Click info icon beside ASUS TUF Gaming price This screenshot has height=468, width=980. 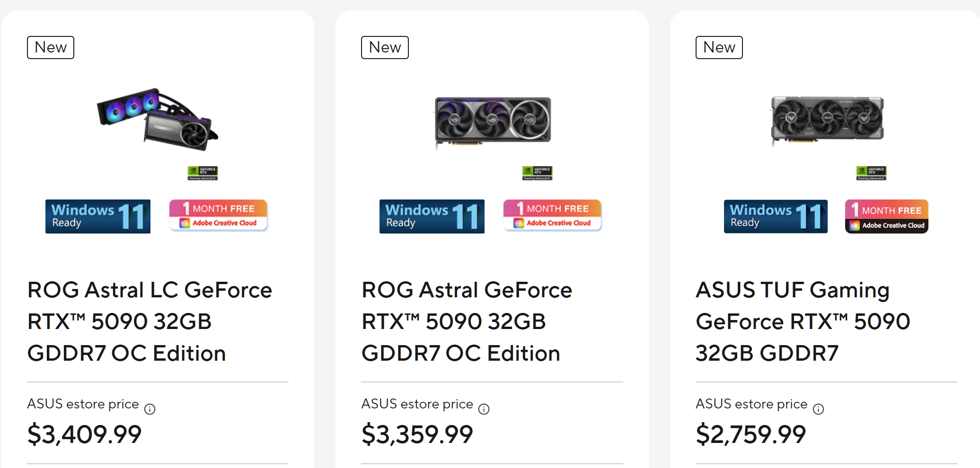pos(818,409)
